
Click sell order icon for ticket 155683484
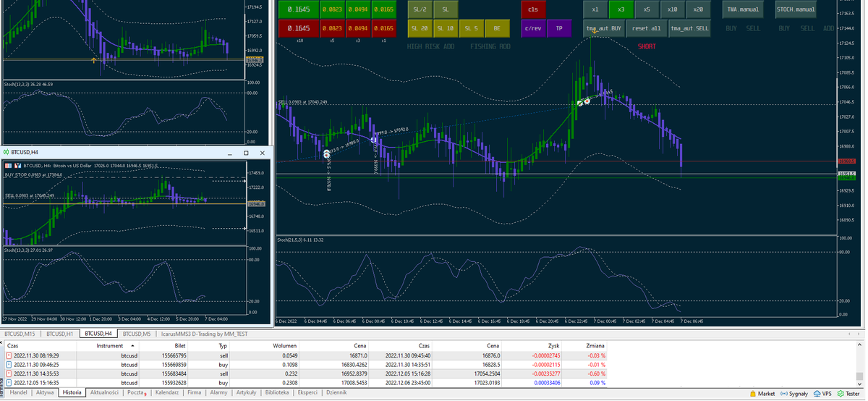coord(9,373)
